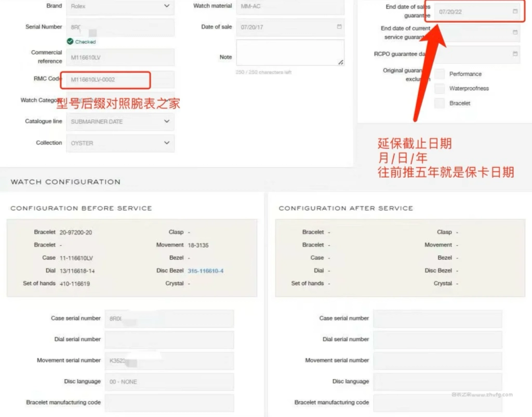This screenshot has height=417, width=532.
Task: Open the Disc Bezel link 315-116610-4
Action: (x=205, y=271)
